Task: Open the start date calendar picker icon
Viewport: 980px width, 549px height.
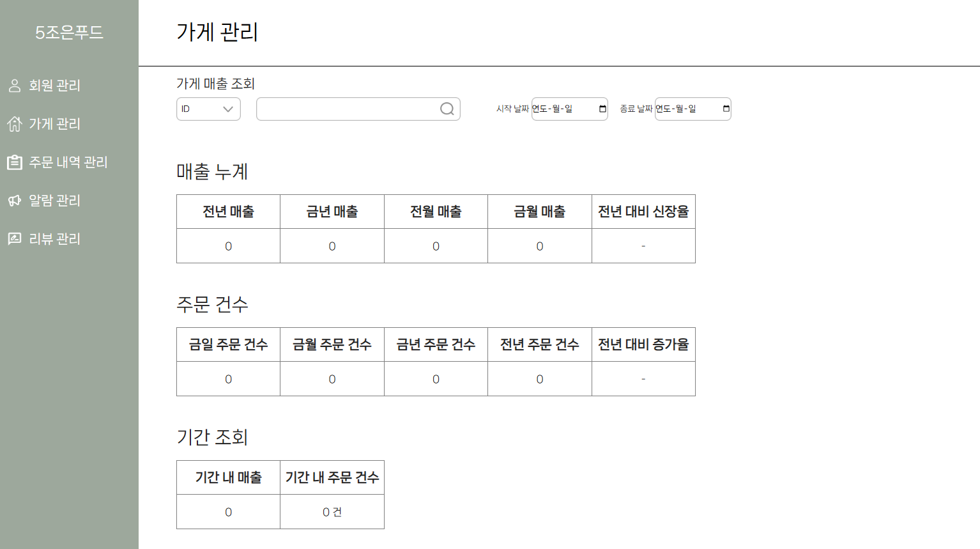Action: pyautogui.click(x=602, y=109)
